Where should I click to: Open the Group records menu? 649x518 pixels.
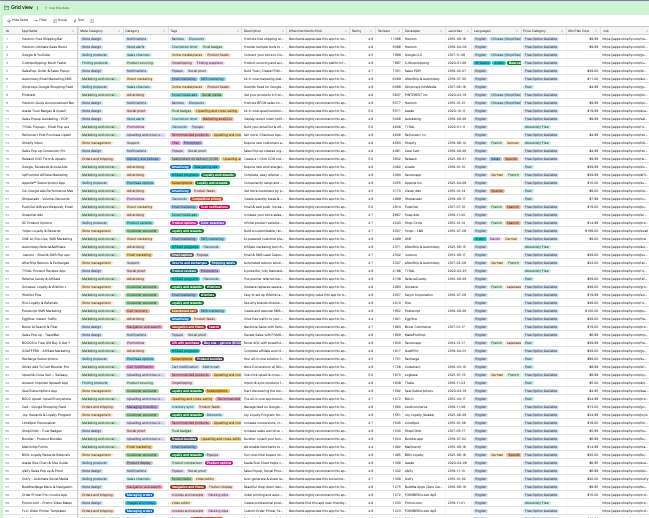60,20
